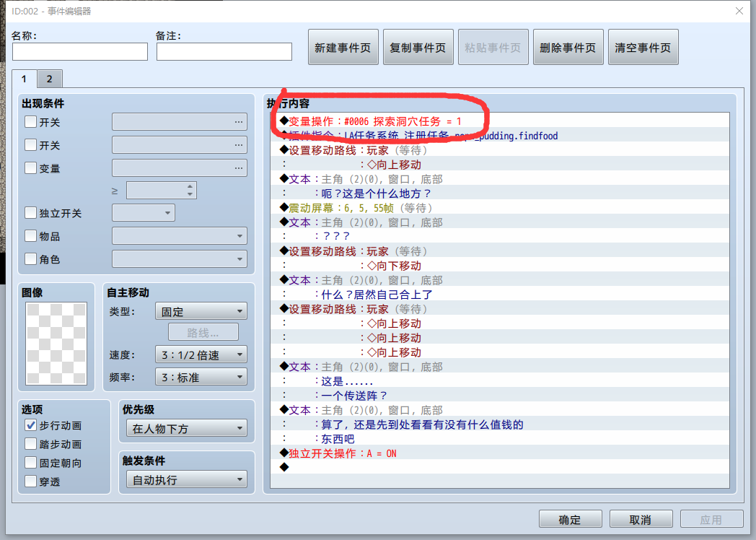Confirm with the 确定 button
The image size is (756, 540).
[570, 519]
